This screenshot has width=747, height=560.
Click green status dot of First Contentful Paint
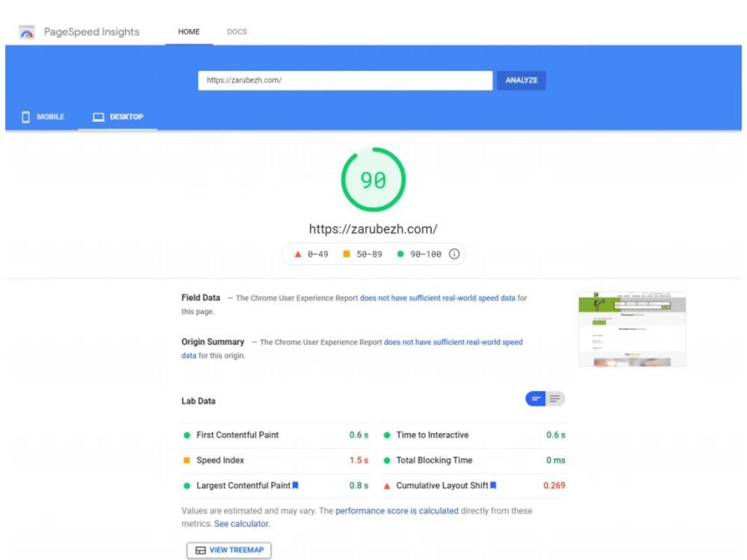[x=187, y=435]
